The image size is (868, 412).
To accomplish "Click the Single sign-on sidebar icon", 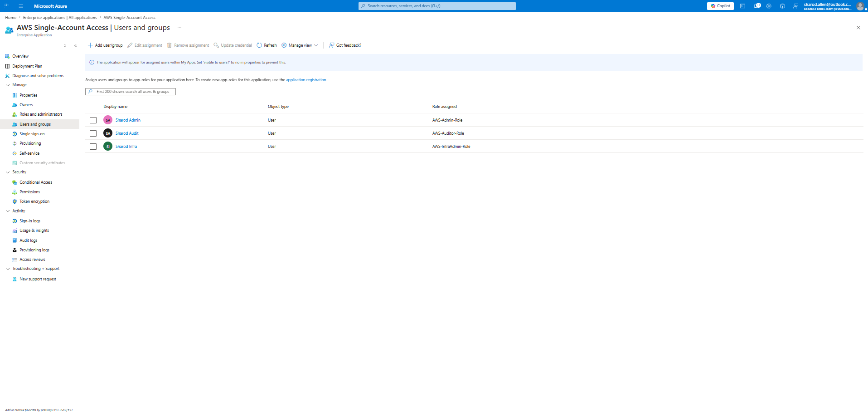I will coord(15,134).
